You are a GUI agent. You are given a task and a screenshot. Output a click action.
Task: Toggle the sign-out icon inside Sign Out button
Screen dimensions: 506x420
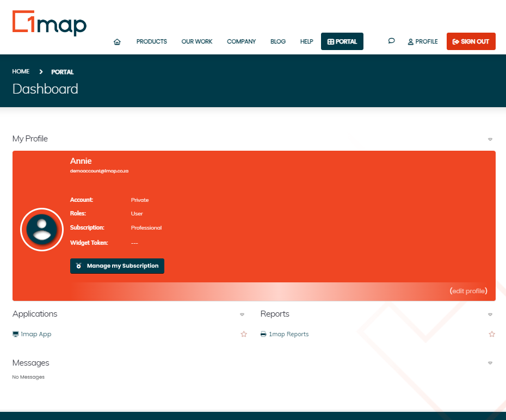point(455,41)
